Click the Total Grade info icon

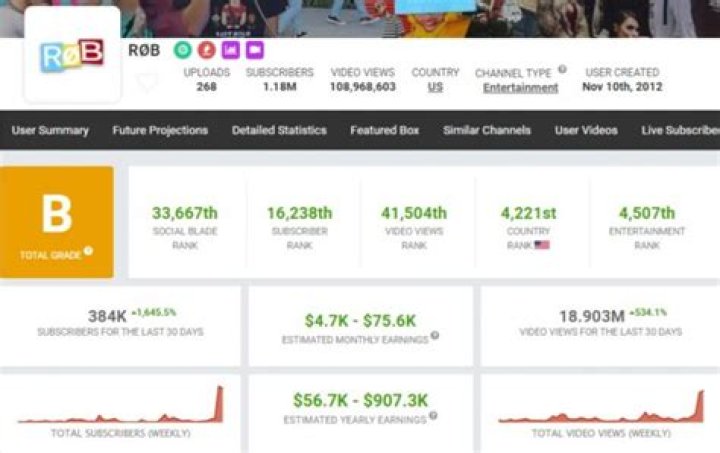88,251
